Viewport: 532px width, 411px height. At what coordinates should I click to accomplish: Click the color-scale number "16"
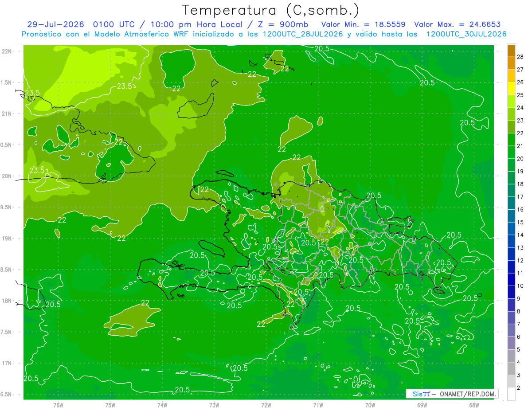pyautogui.click(x=520, y=209)
